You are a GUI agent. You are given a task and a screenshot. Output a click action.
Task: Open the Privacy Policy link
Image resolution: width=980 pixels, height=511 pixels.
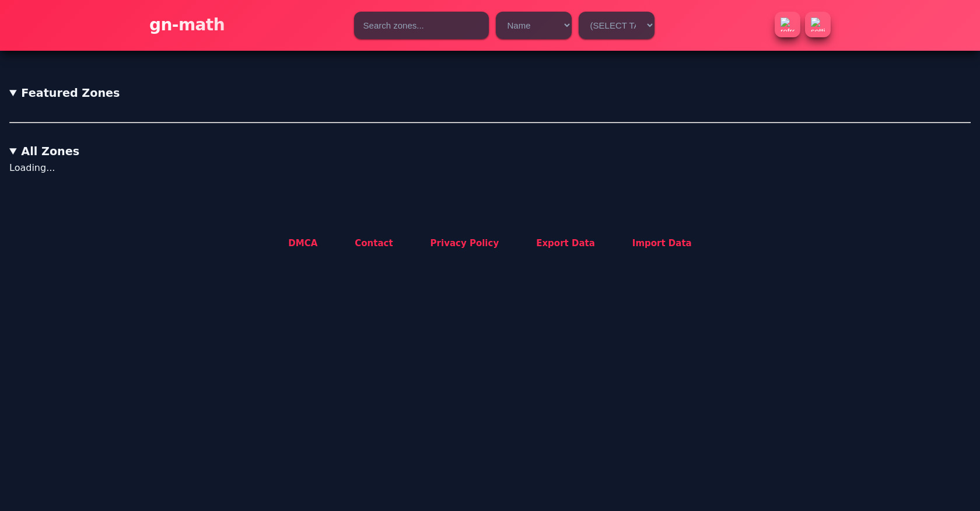(x=464, y=243)
